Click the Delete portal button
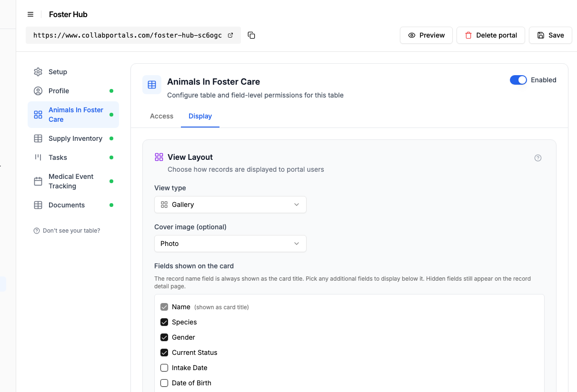Image resolution: width=577 pixels, height=392 pixels. [x=491, y=35]
